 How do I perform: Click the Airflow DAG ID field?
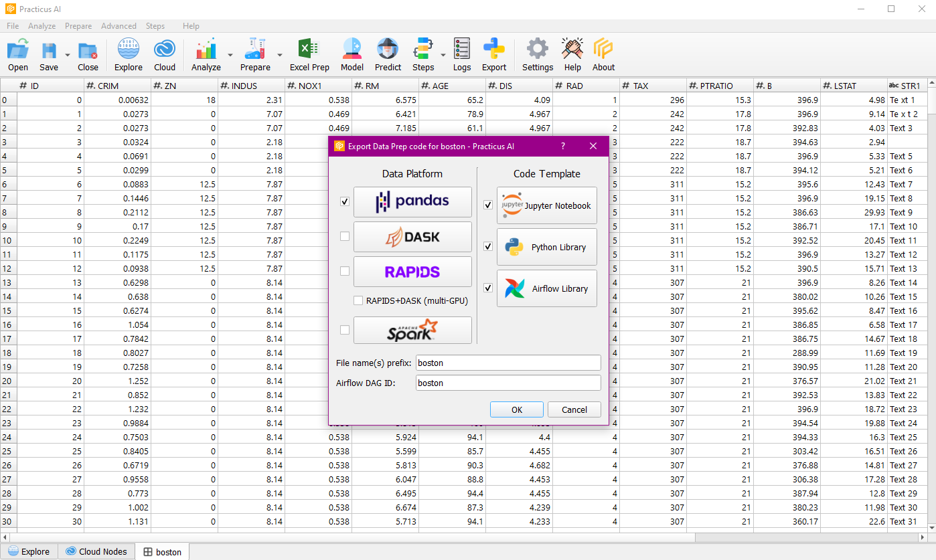(508, 383)
